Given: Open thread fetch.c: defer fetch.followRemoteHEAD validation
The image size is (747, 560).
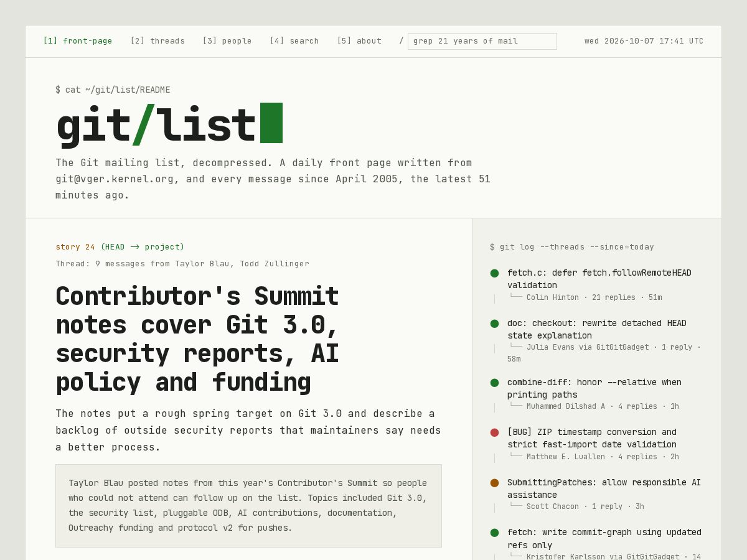Looking at the screenshot, I should coord(599,279).
